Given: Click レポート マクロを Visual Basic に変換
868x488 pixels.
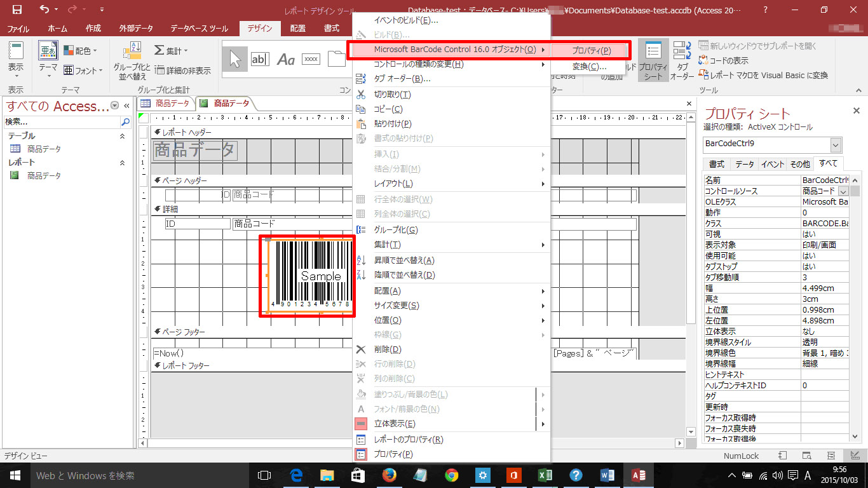Looking at the screenshot, I should 763,75.
